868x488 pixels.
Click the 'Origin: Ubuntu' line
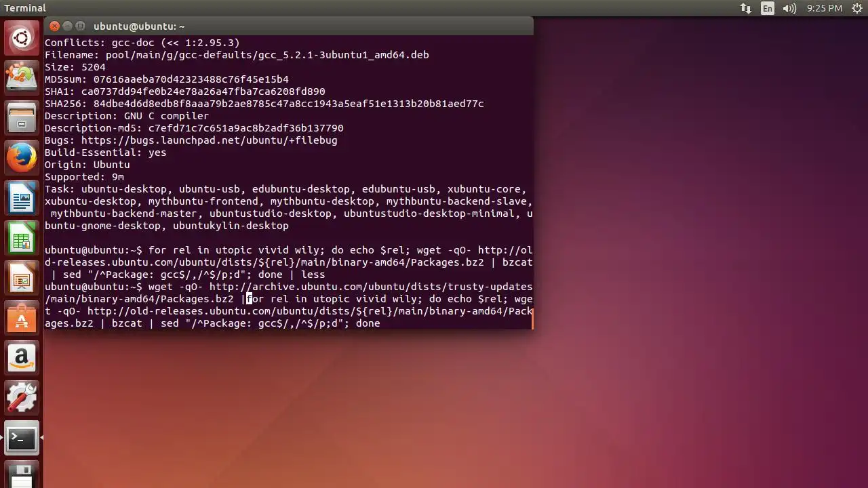(87, 165)
